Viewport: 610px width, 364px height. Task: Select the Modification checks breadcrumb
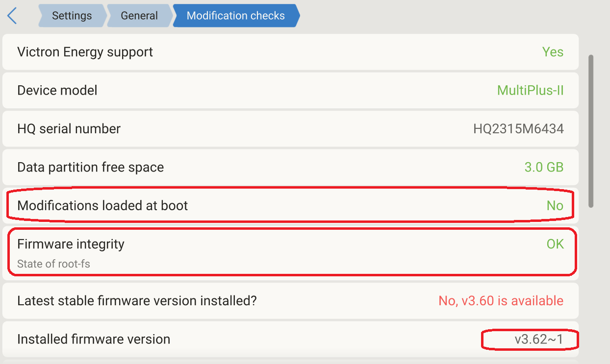(235, 16)
